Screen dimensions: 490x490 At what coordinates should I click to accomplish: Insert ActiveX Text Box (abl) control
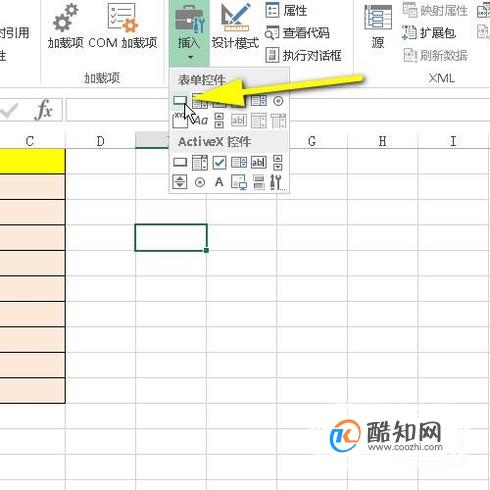point(259,162)
